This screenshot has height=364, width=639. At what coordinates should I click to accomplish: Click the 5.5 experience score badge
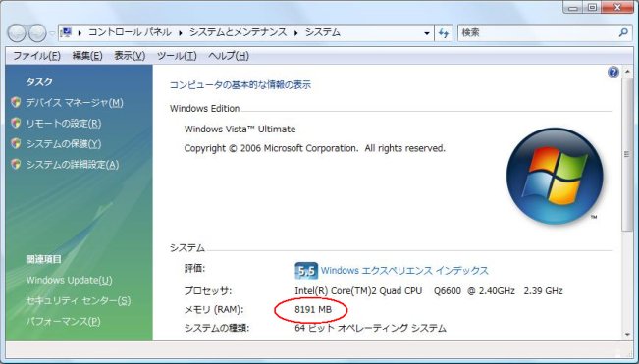(x=306, y=271)
